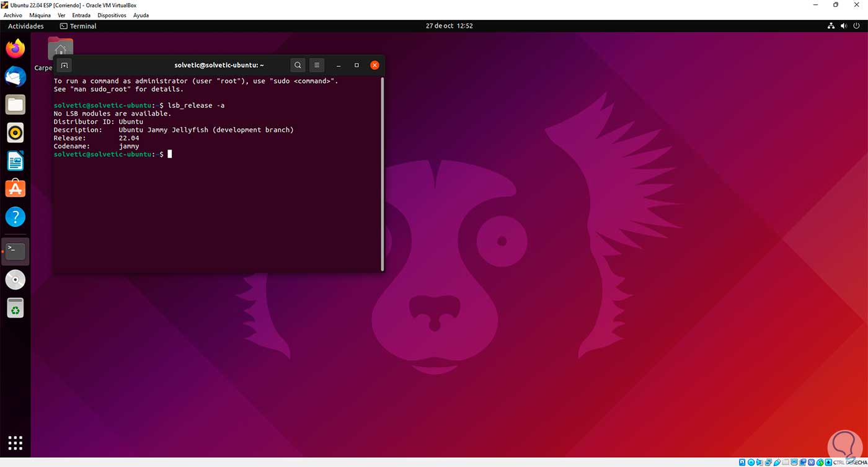Viewport: 868px width, 467px height.
Task: Open the clock showing 27 de oct 12:52
Action: coord(449,26)
